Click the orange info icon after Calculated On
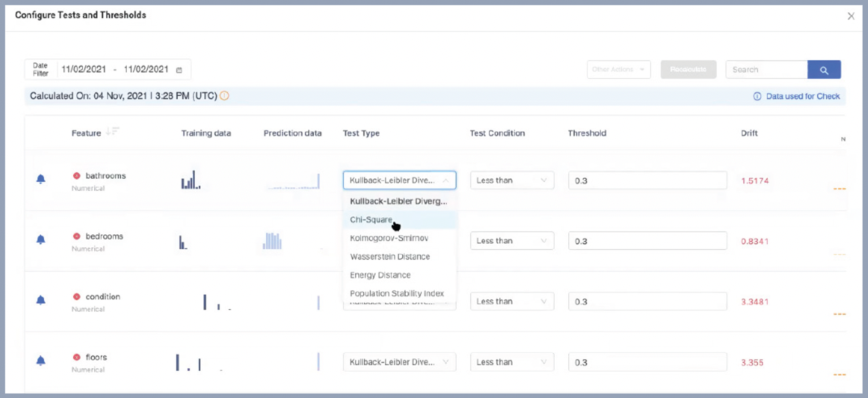Image resolution: width=868 pixels, height=398 pixels. coord(224,96)
